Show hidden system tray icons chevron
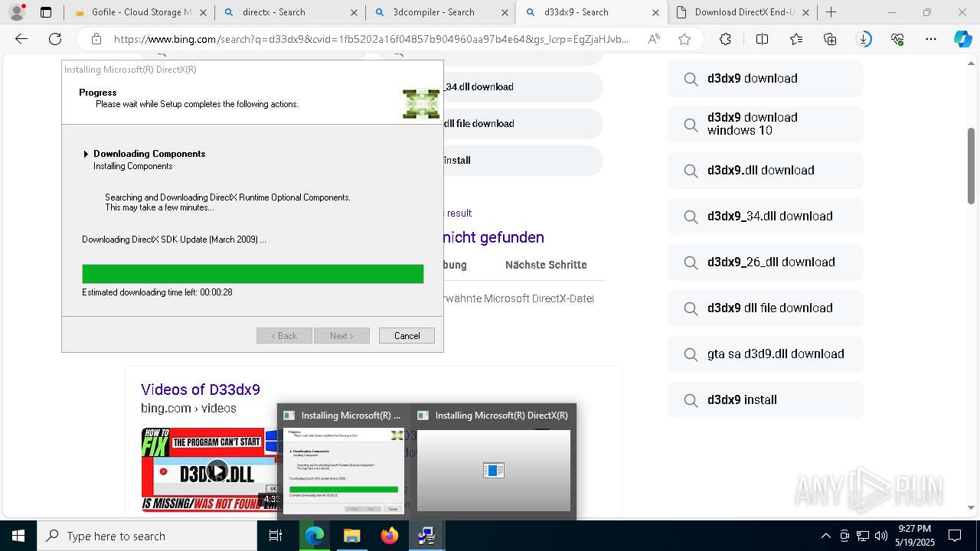Screen dimensions: 980x551 [x=825, y=536]
